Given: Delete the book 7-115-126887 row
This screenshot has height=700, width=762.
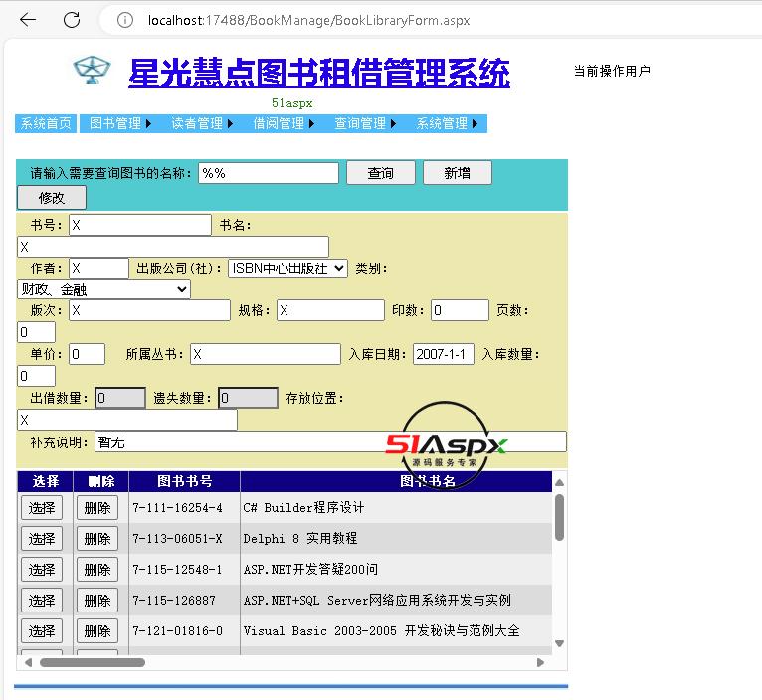Looking at the screenshot, I should (x=97, y=601).
